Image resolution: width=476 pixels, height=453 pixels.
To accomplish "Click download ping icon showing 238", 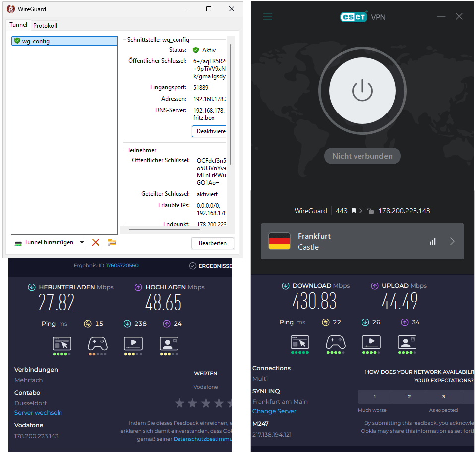I will [127, 324].
